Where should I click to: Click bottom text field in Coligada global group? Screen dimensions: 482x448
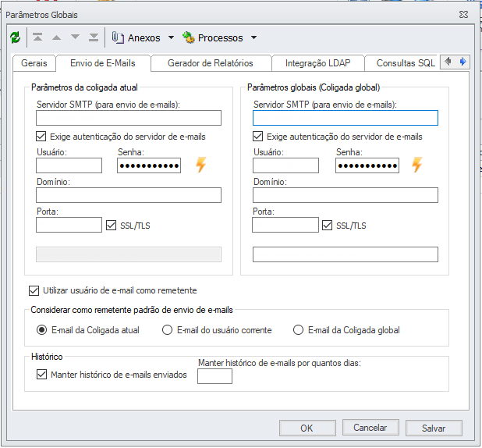click(x=346, y=254)
